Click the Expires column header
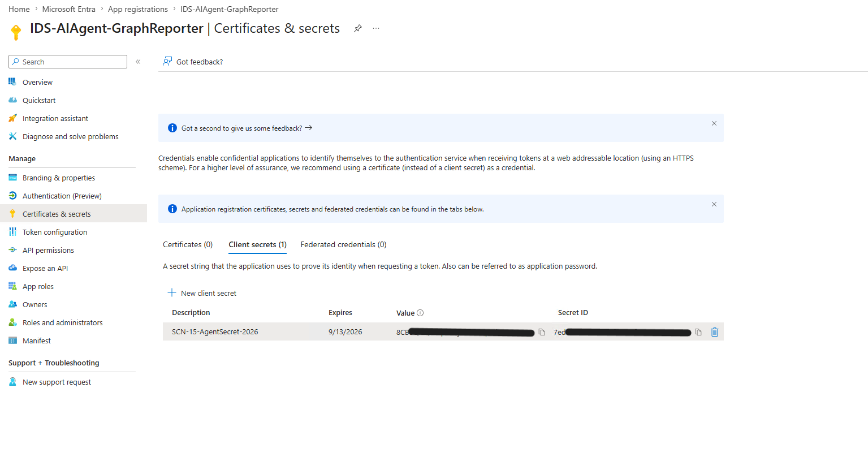Viewport: 868px width, 461px height. click(x=340, y=312)
